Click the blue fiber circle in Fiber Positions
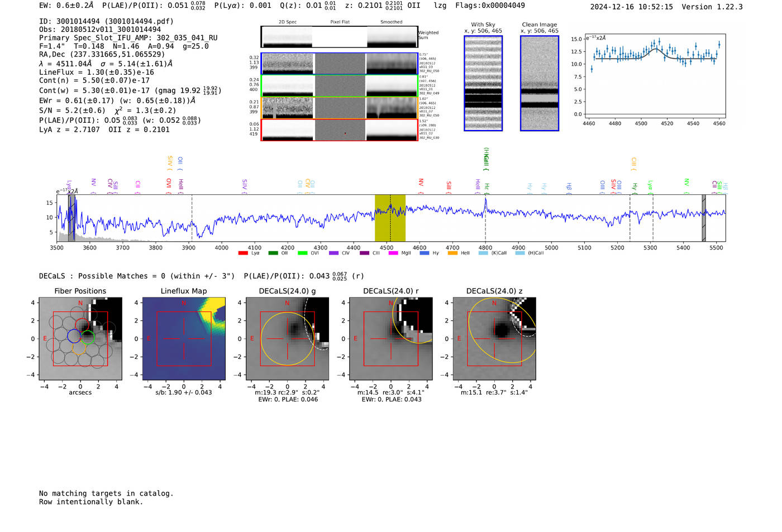 pyautogui.click(x=74, y=336)
